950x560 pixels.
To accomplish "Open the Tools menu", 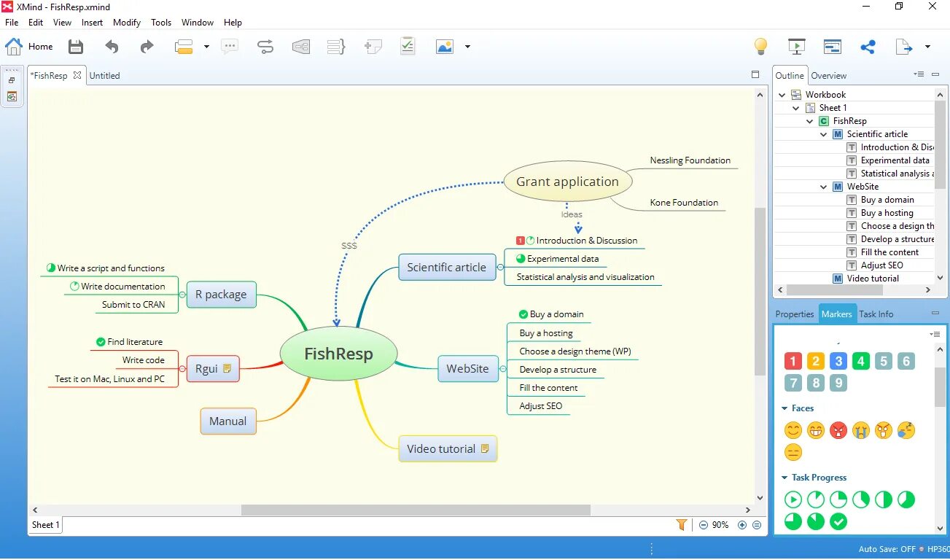I will click(x=161, y=23).
